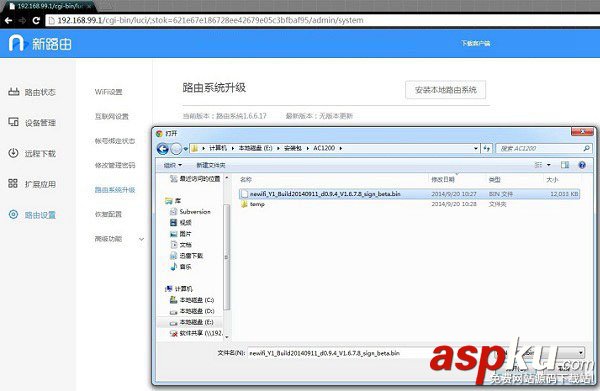Sort by 大小 column header

pos(552,179)
